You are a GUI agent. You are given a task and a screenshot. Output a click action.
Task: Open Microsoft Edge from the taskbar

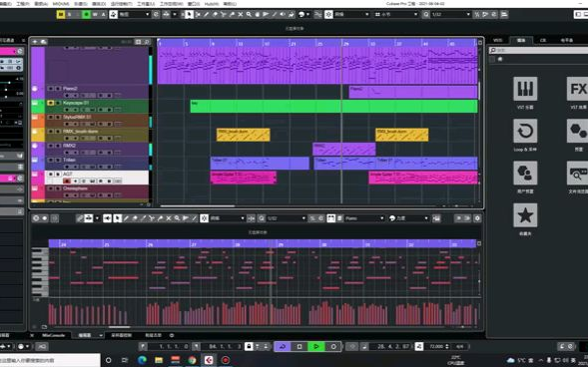coord(142,360)
